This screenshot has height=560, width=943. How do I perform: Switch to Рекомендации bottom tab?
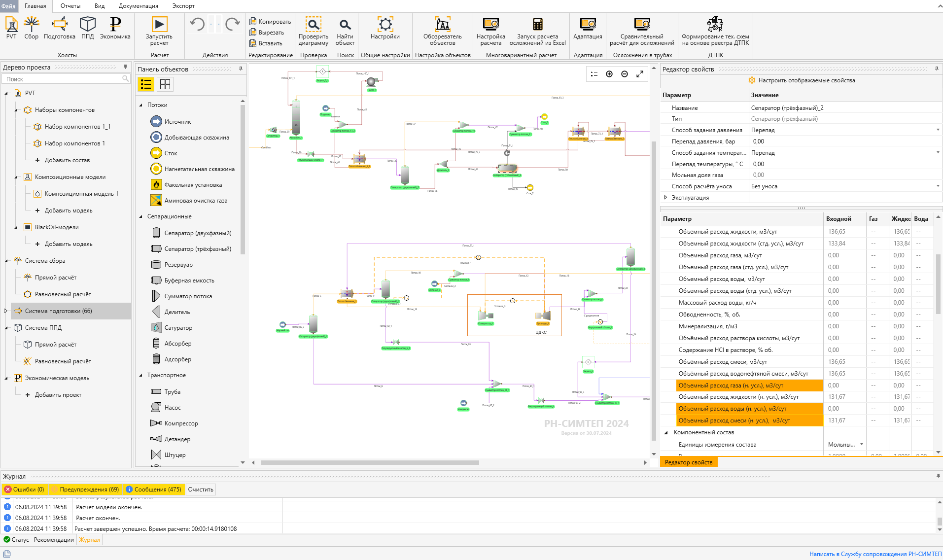coord(54,540)
